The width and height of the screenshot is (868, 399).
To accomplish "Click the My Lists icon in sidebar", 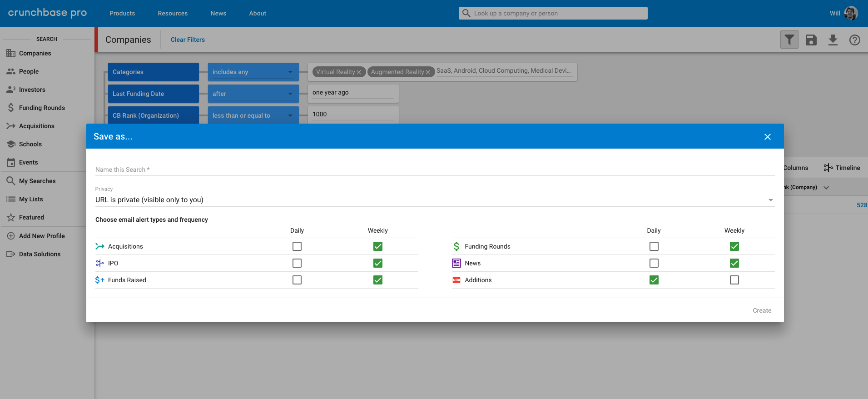I will [11, 199].
